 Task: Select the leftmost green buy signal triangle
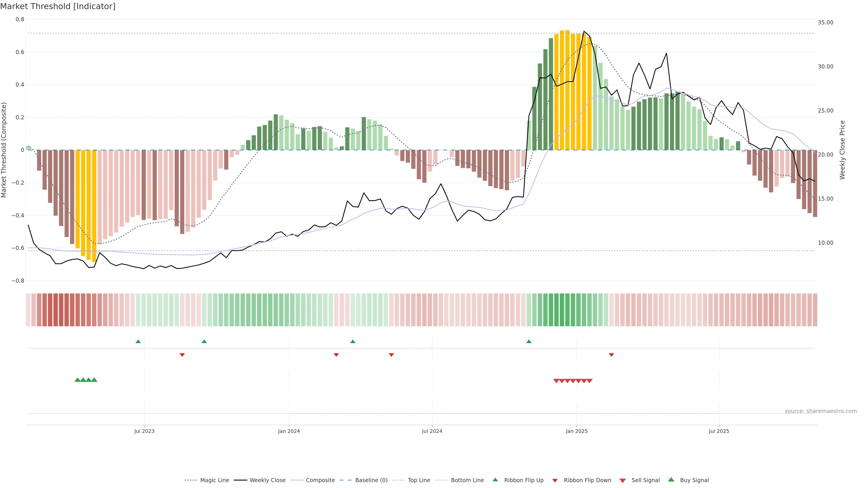(x=77, y=380)
